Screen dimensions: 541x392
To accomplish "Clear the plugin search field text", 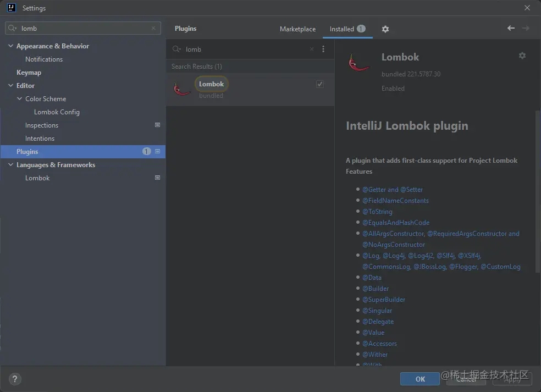I will (312, 49).
